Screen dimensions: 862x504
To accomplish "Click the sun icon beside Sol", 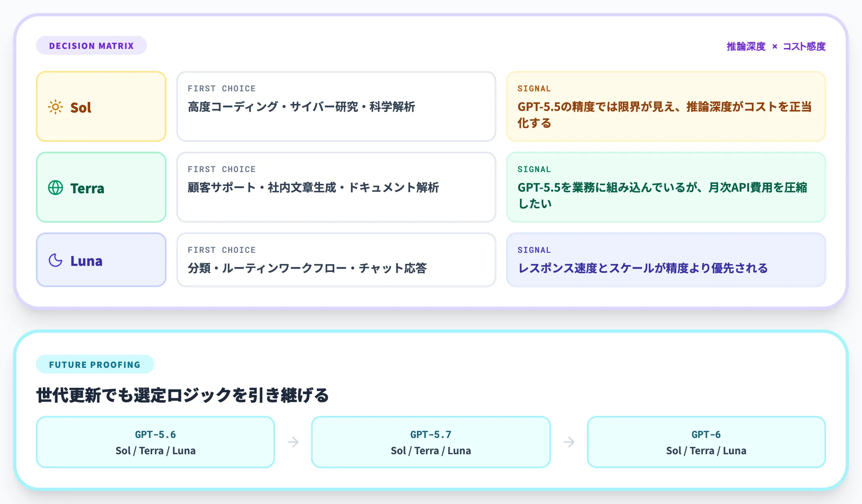I will point(56,107).
